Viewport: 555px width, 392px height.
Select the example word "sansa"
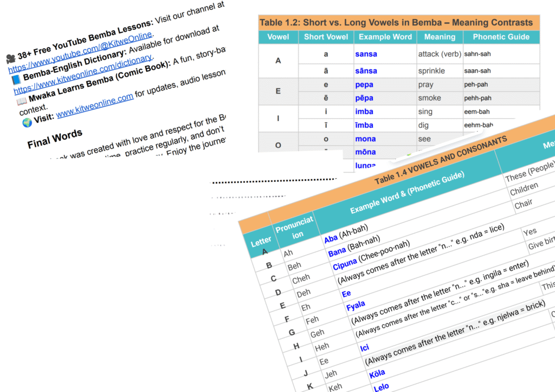coord(366,54)
